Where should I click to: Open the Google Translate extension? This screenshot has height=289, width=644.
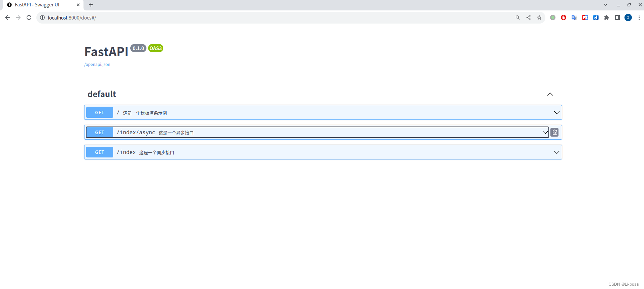pos(574,17)
